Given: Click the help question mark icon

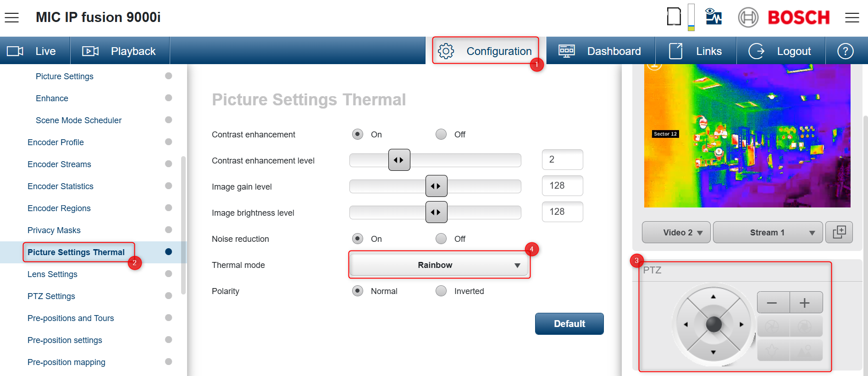Looking at the screenshot, I should coord(845,51).
